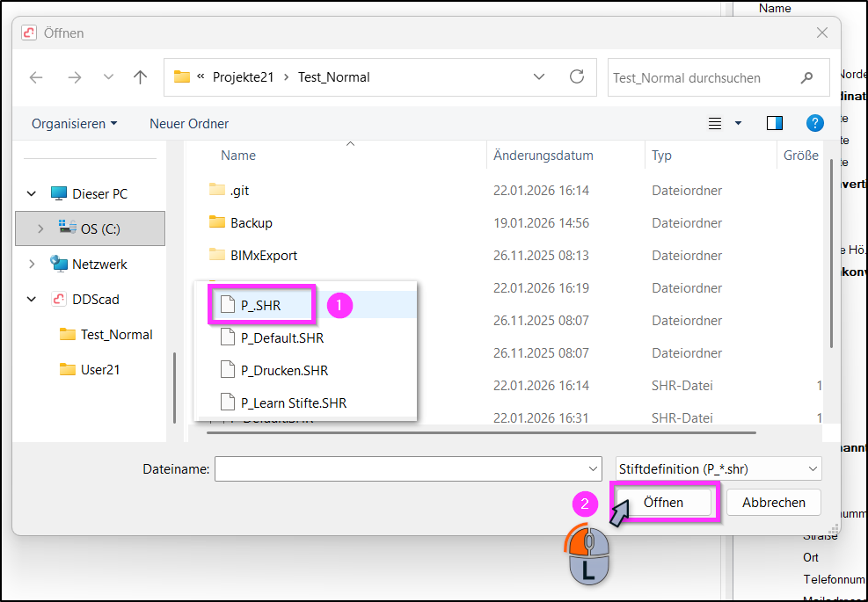
Task: Select the .git folder
Action: 230,191
